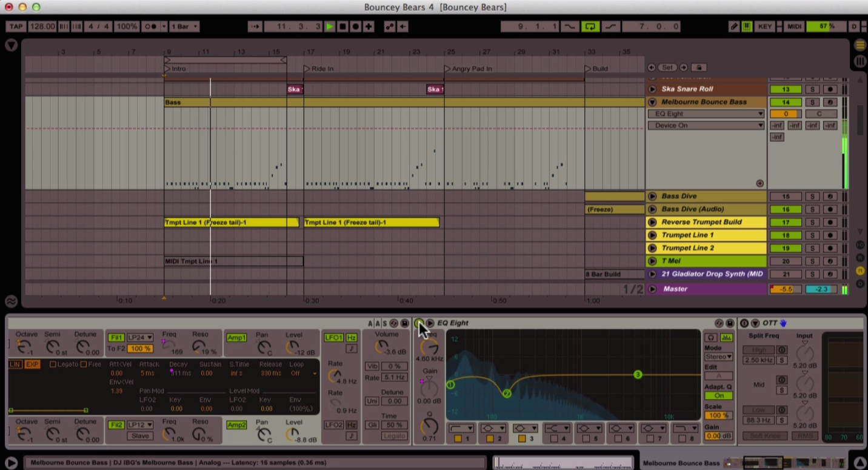Screen dimensions: 868x470
Task: Click the Follow playback arrow icon
Action: [255, 27]
